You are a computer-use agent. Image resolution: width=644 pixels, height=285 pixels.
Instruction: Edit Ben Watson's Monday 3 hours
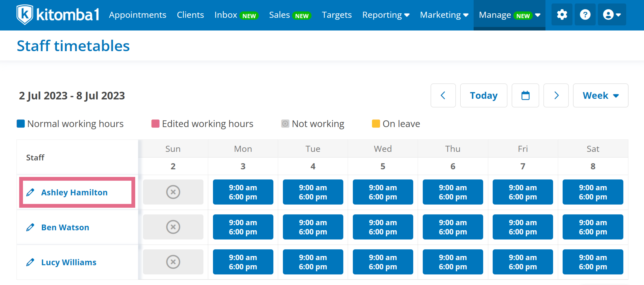tap(243, 227)
